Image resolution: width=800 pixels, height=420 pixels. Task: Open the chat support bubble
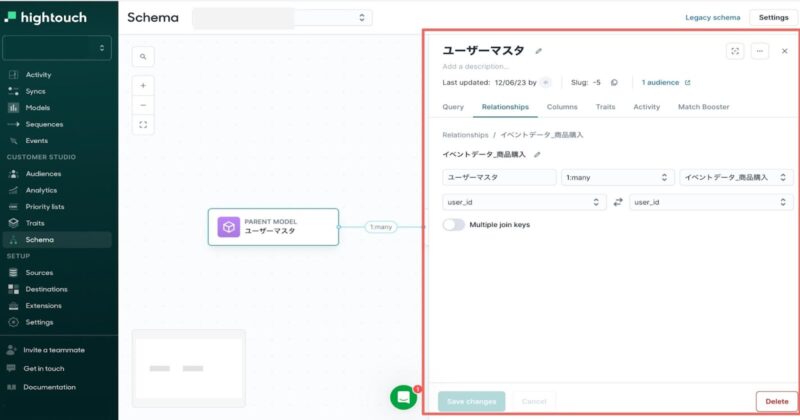tap(404, 397)
